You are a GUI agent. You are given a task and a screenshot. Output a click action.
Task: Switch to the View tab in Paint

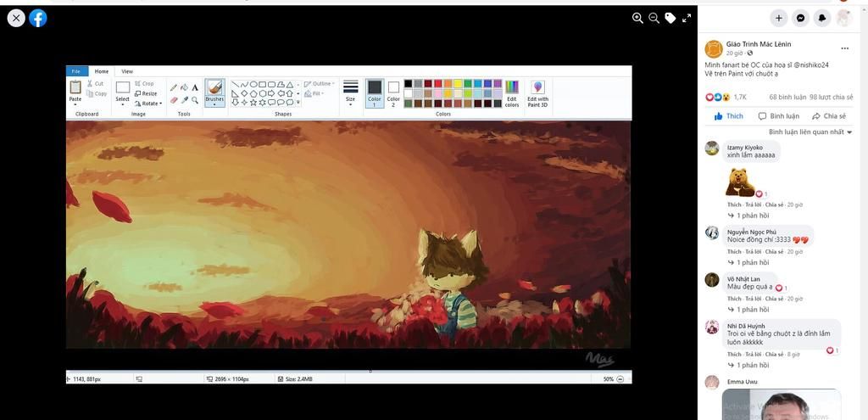[127, 71]
